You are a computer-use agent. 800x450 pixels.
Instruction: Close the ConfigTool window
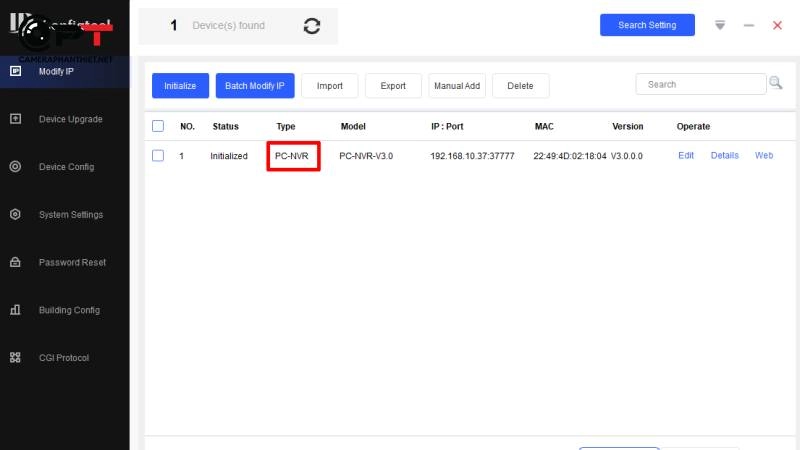(777, 25)
